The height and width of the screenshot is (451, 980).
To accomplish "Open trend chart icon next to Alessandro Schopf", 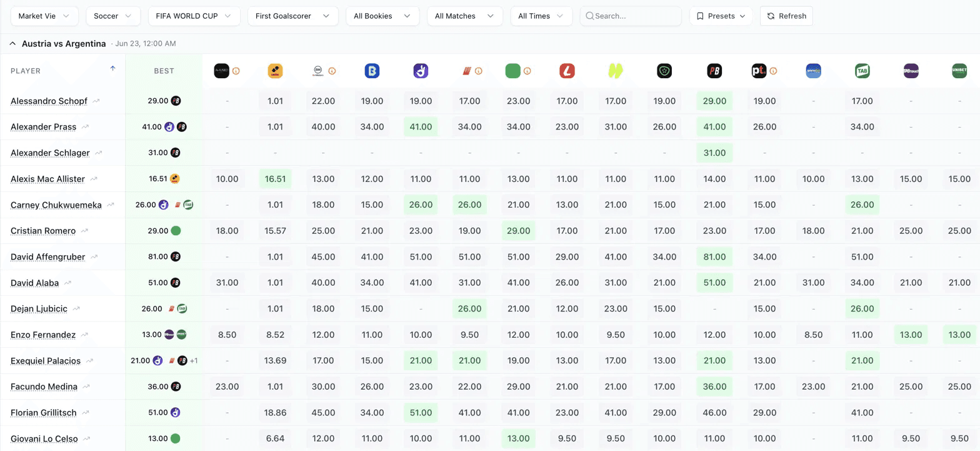I will click(x=96, y=101).
